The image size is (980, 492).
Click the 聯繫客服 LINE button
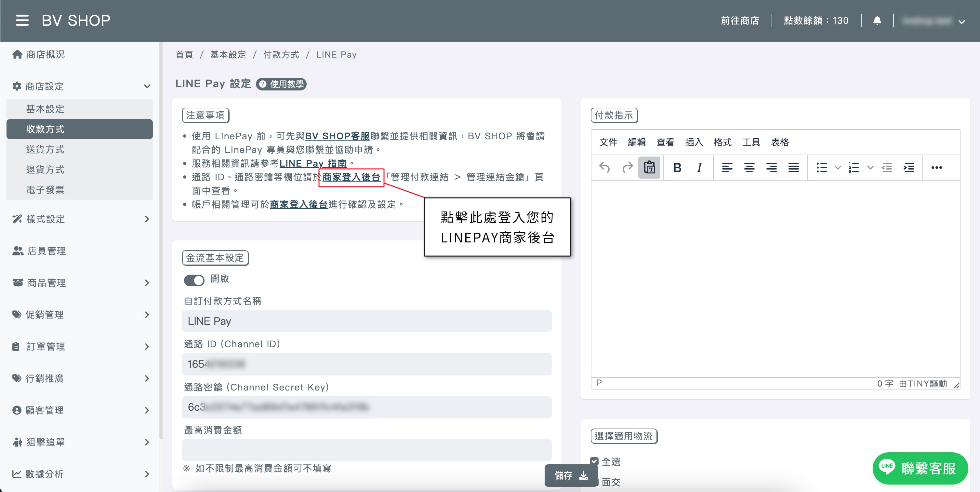pyautogui.click(x=920, y=468)
